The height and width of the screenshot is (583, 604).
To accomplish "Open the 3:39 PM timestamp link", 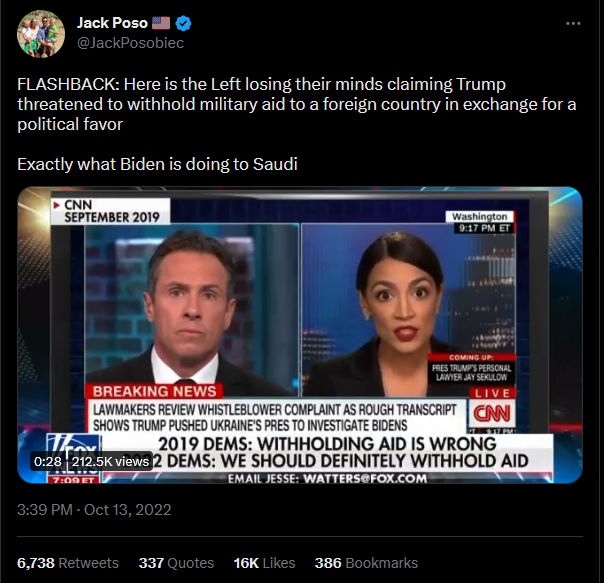I will [x=45, y=510].
